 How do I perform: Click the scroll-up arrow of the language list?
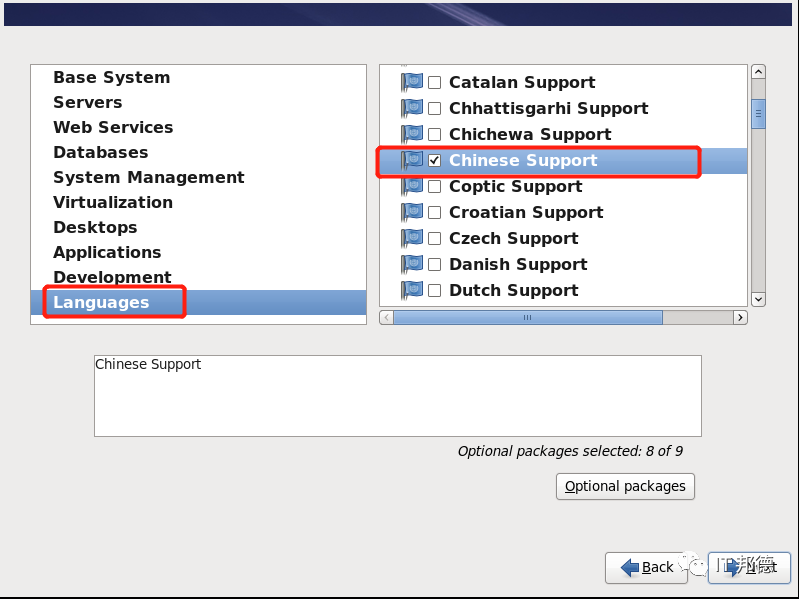click(758, 72)
